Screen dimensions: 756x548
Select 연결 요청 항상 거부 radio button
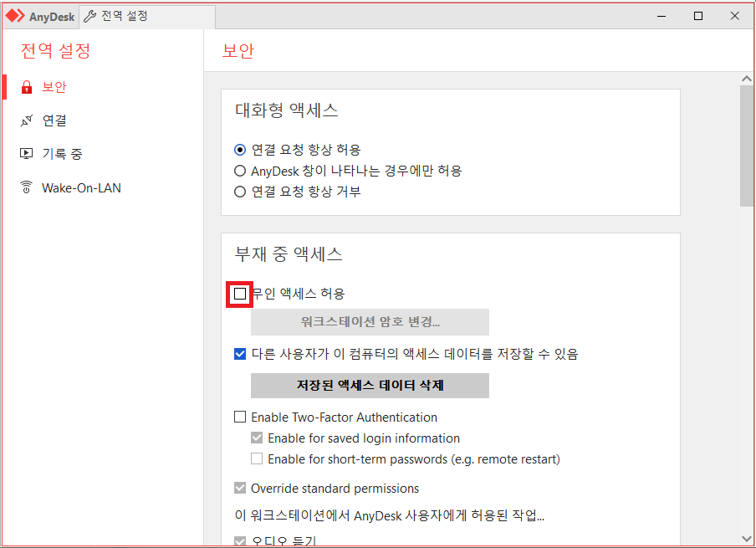tap(240, 191)
